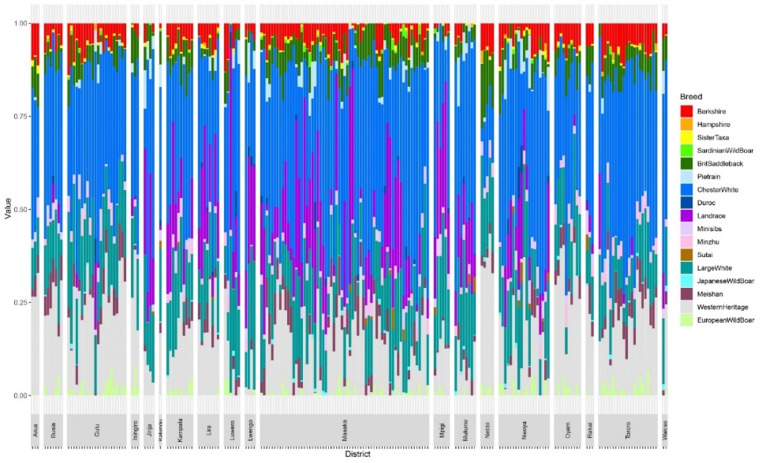Pick the maroon Meishan legend swatch

[686, 294]
